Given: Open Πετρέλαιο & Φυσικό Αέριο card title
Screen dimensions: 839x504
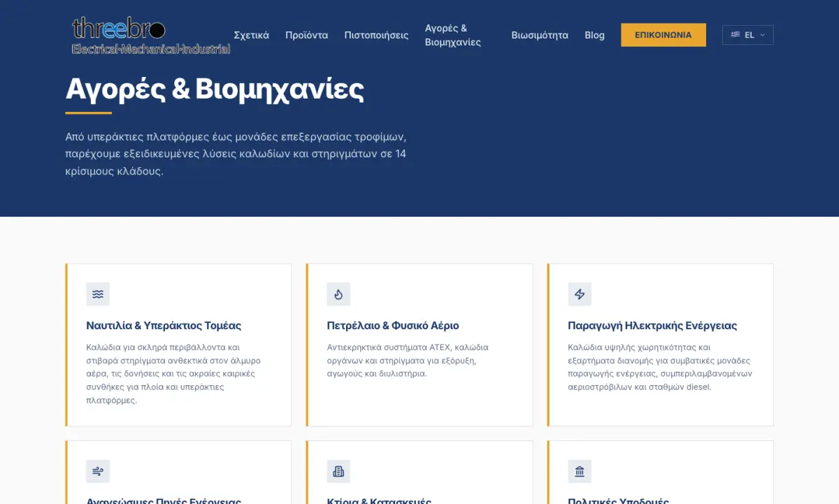Looking at the screenshot, I should [x=393, y=326].
